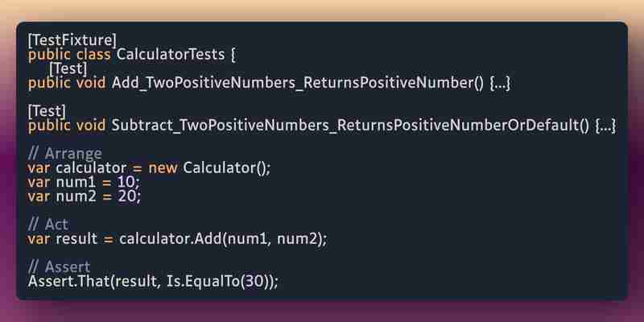Screen dimensions: 644x322
Task: Select the CalculatorTests class name
Action: 171,55
